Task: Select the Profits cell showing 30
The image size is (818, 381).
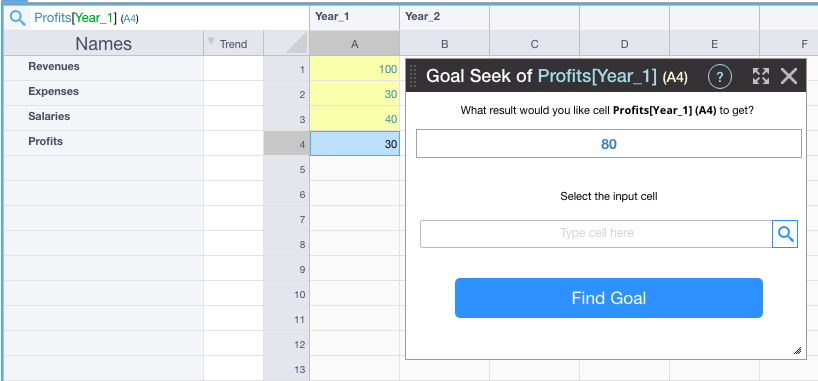Action: pos(355,144)
